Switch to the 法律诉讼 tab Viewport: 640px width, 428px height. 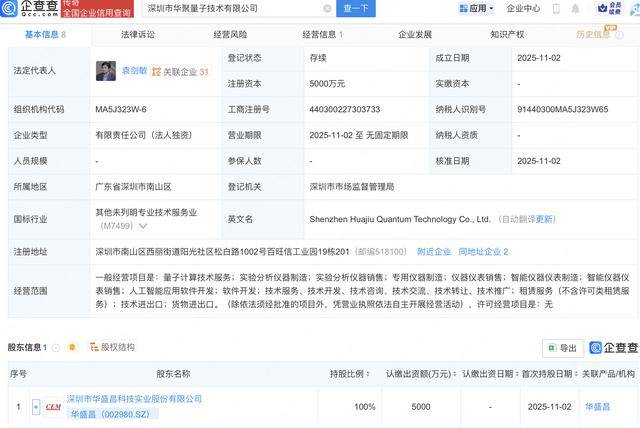[x=137, y=34]
